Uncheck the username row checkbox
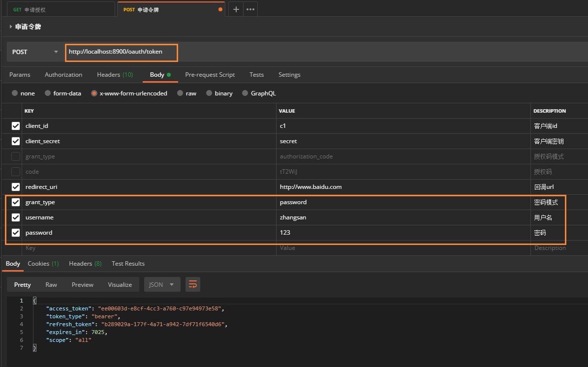The width and height of the screenshot is (588, 367). [16, 217]
